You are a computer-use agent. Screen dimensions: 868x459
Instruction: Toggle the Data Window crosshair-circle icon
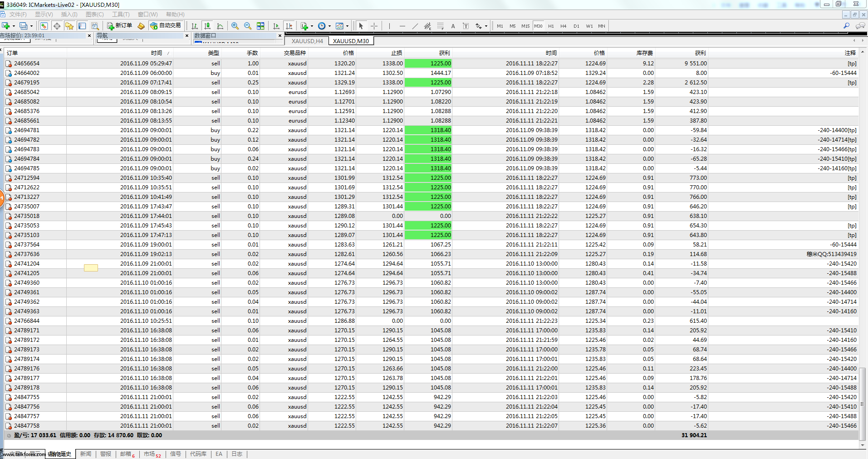tap(57, 26)
